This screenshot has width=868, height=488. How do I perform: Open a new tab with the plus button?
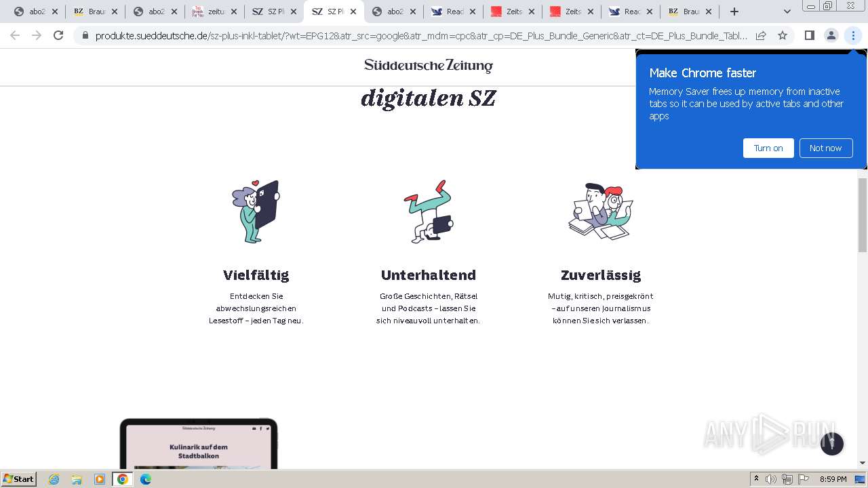(x=734, y=12)
